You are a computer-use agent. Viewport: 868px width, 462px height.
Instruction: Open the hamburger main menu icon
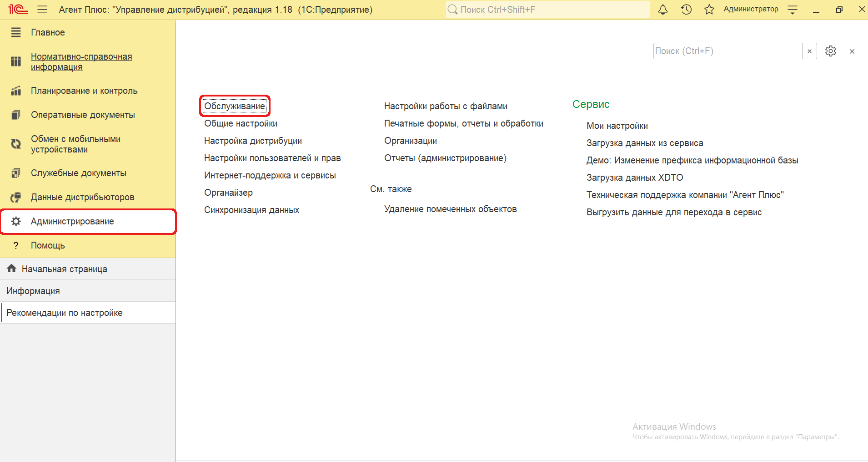[42, 9]
